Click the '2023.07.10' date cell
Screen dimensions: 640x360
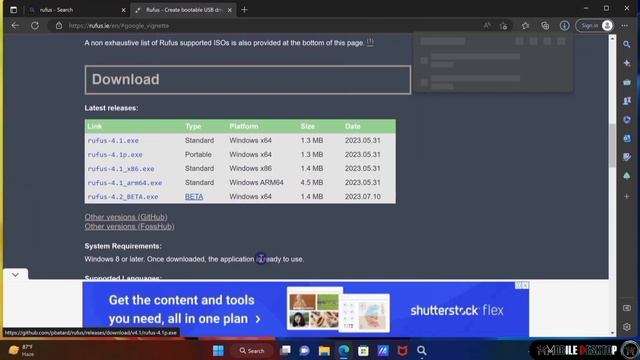[362, 197]
